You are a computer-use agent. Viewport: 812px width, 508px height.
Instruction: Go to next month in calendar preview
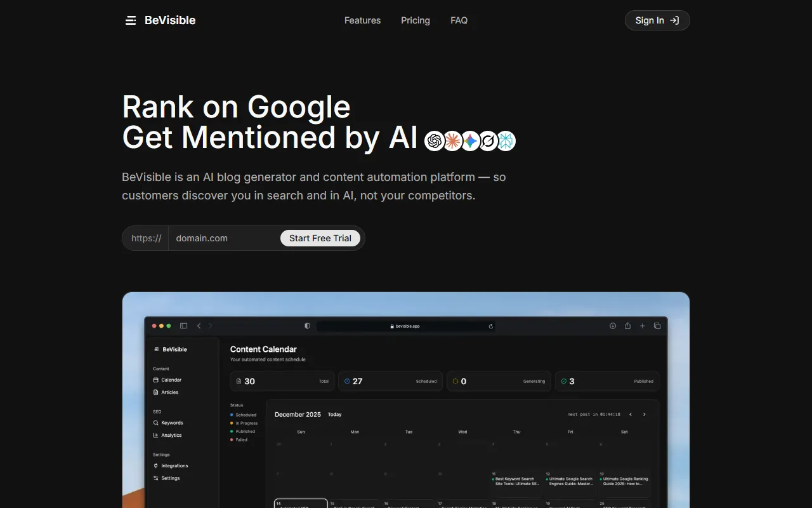tap(645, 415)
